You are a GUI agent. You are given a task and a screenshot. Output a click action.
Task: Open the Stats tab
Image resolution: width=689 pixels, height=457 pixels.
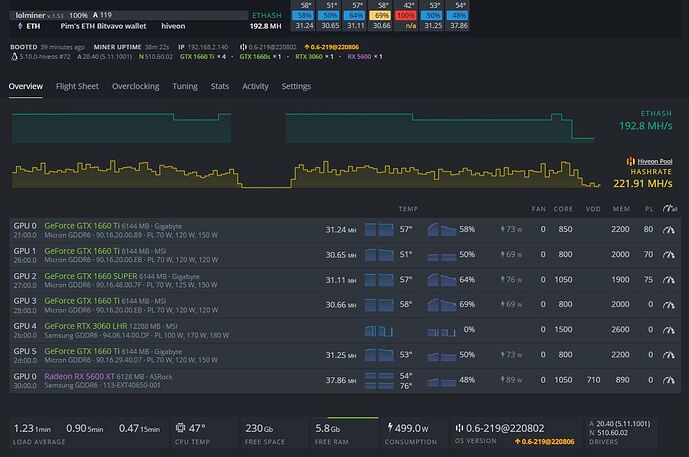tap(220, 86)
